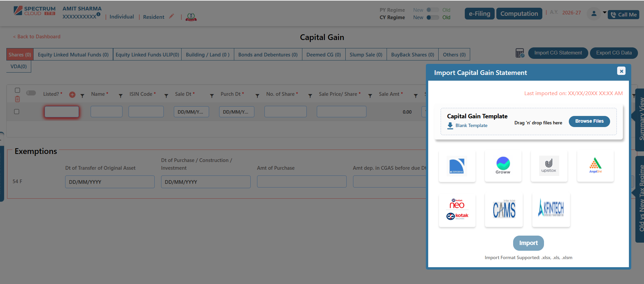The height and width of the screenshot is (284, 644).
Task: Open the Sale Dt column filter
Action: [212, 96]
